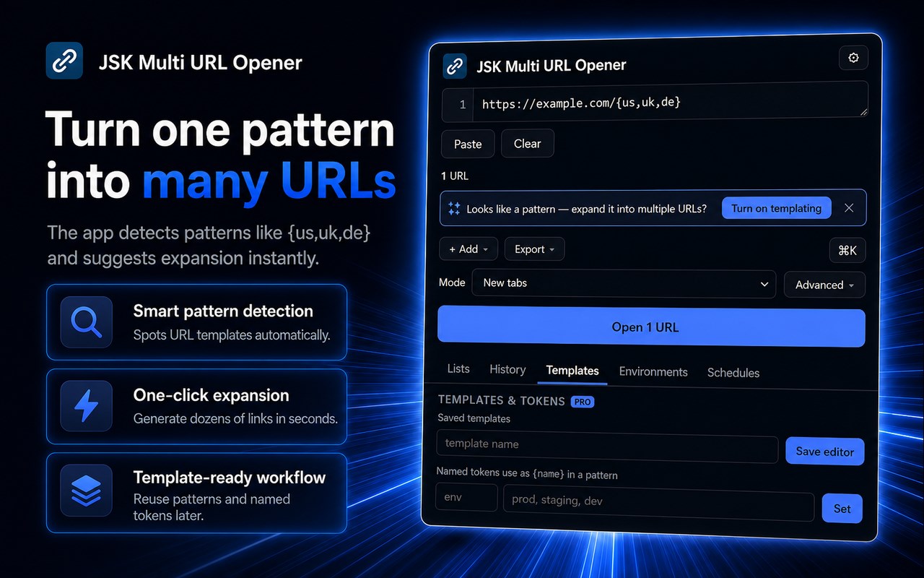
Task: Click the sparkle icon in the pattern suggestion banner
Action: [x=454, y=209]
